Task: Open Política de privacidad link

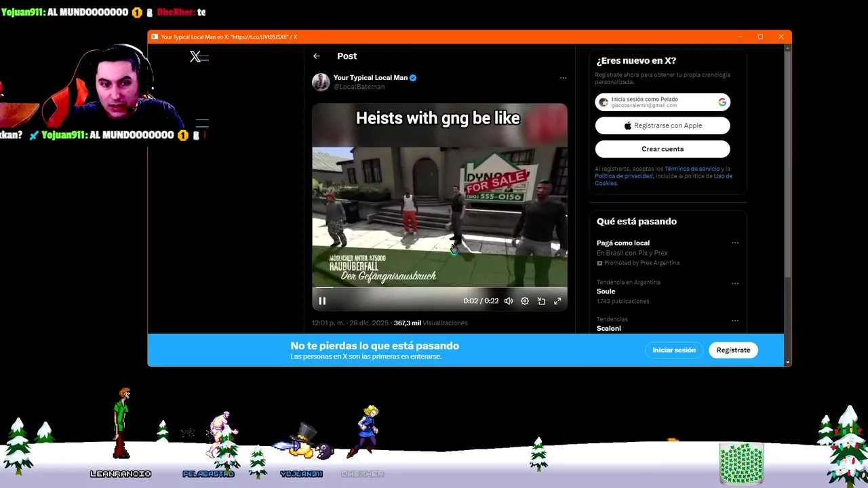Action: [x=624, y=176]
